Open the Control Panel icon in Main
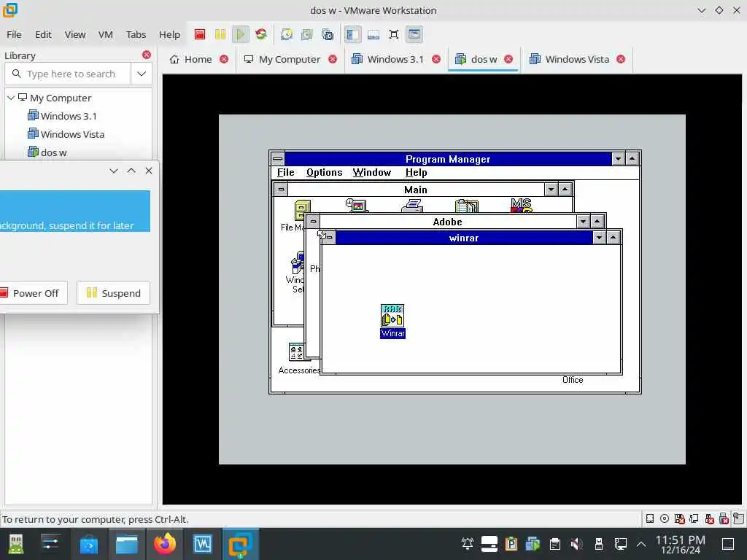This screenshot has height=560, width=747. (357, 205)
